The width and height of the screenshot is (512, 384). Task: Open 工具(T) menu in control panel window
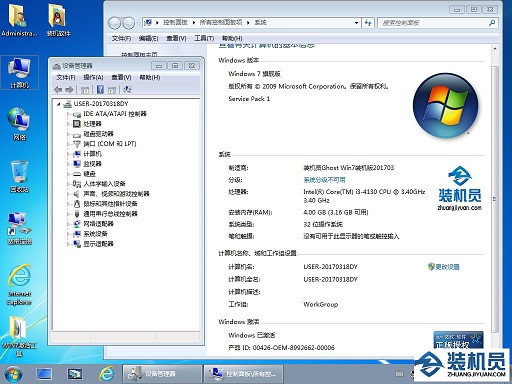204,38
